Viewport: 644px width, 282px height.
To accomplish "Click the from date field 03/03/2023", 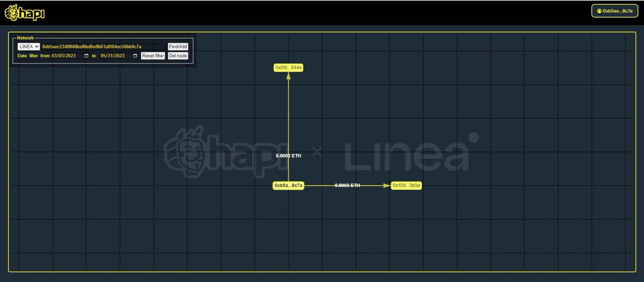I will click(70, 56).
